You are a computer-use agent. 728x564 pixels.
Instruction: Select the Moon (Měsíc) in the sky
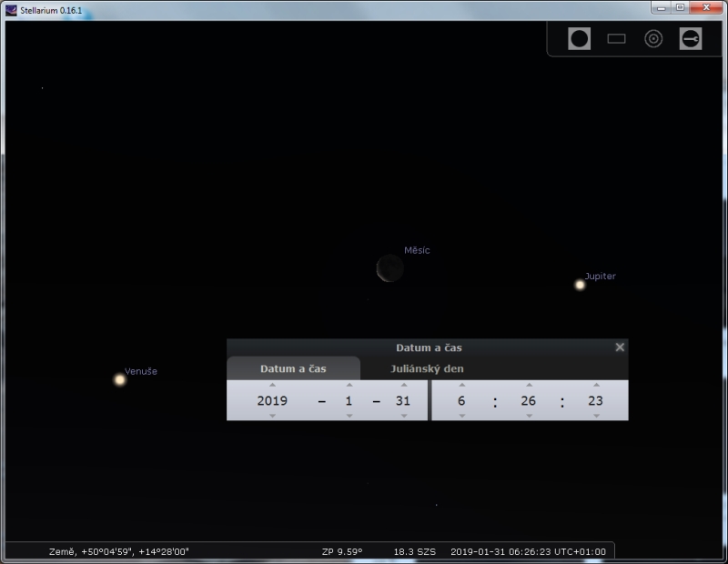coord(390,267)
